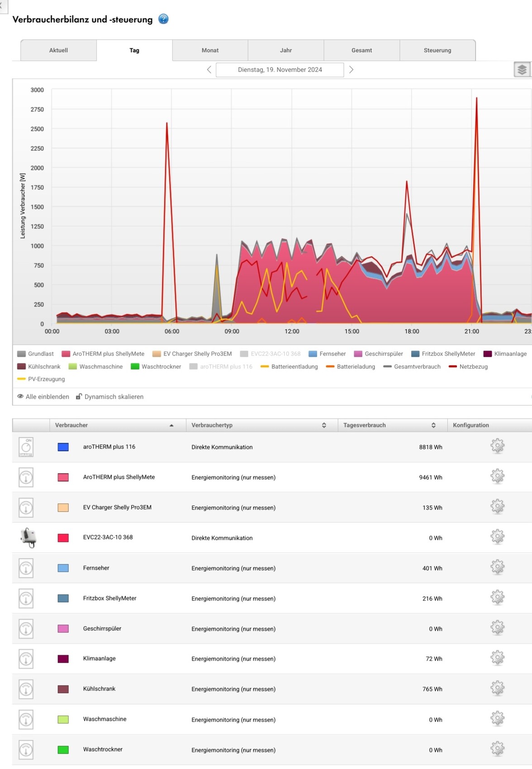532x769 pixels.
Task: Go to next day with right chevron
Action: coord(351,70)
